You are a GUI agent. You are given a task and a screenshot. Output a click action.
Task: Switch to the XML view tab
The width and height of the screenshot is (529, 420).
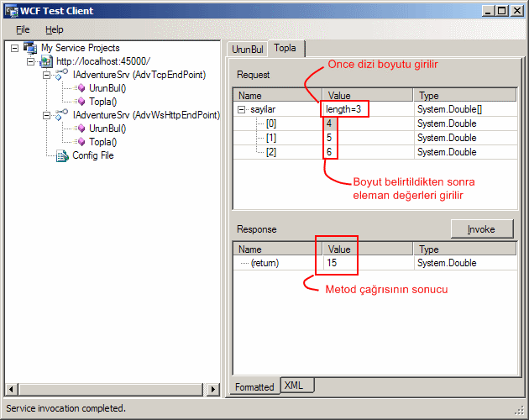pyautogui.click(x=294, y=386)
